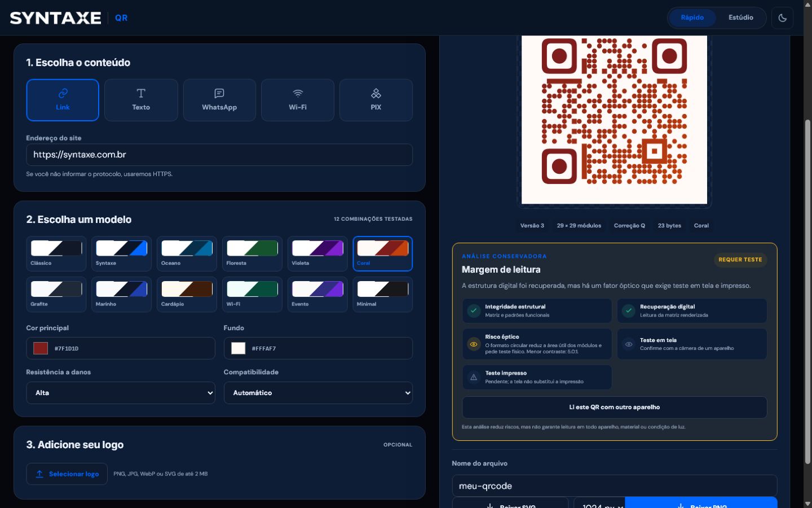812x508 pixels.
Task: Open the Syntaxe QR logo home link
Action: coord(69,18)
